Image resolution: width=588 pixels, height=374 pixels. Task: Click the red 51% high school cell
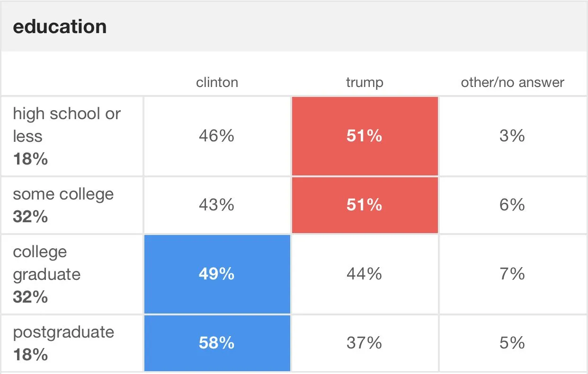365,136
